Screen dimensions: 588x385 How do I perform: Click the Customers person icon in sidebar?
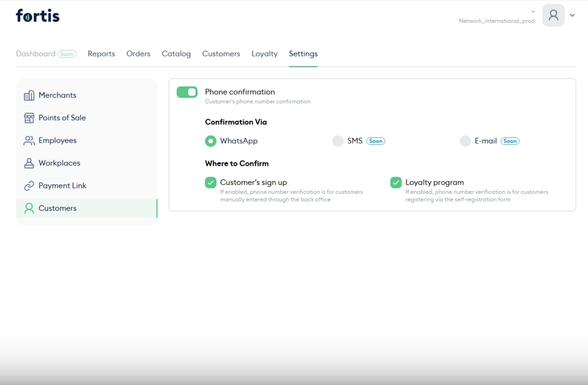[29, 208]
